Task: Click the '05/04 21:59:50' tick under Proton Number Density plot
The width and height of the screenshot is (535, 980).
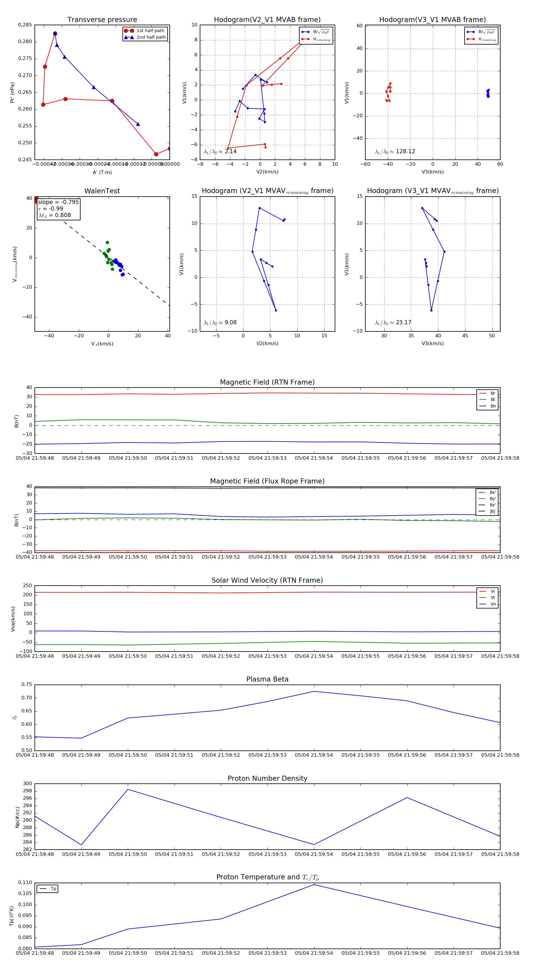Action: pos(128,854)
